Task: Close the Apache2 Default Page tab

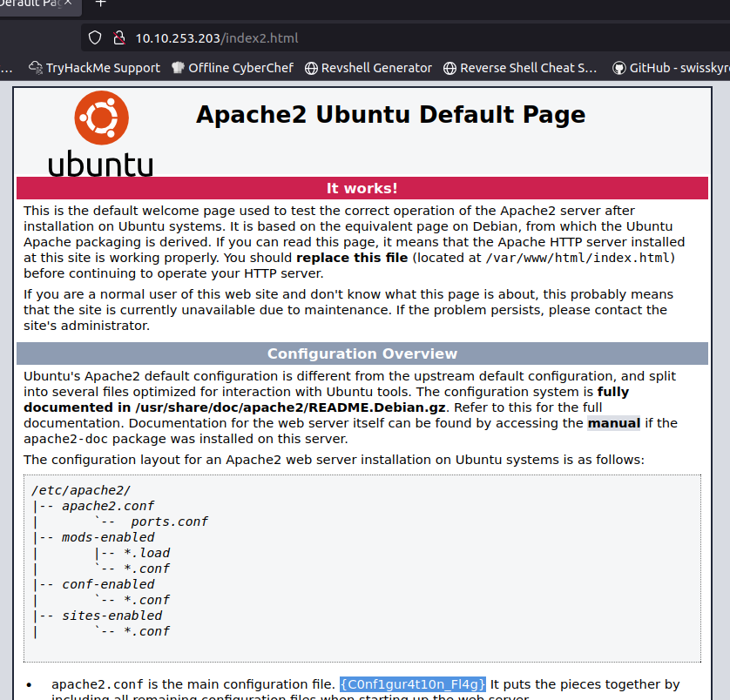Action: click(x=66, y=3)
